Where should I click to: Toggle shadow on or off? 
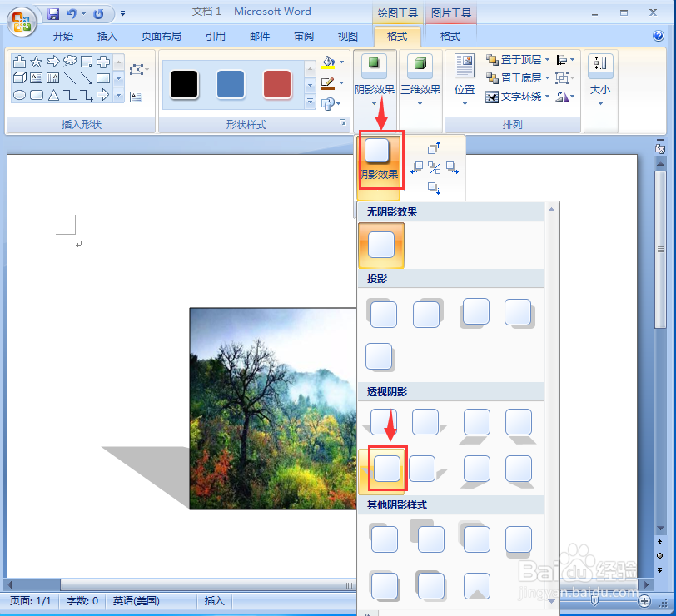coord(434,167)
